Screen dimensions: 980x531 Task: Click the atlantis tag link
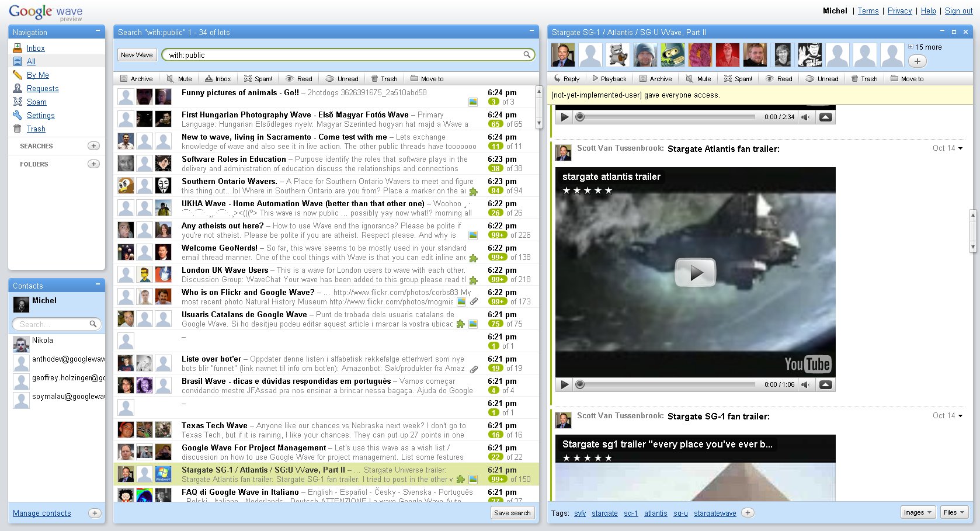[655, 513]
